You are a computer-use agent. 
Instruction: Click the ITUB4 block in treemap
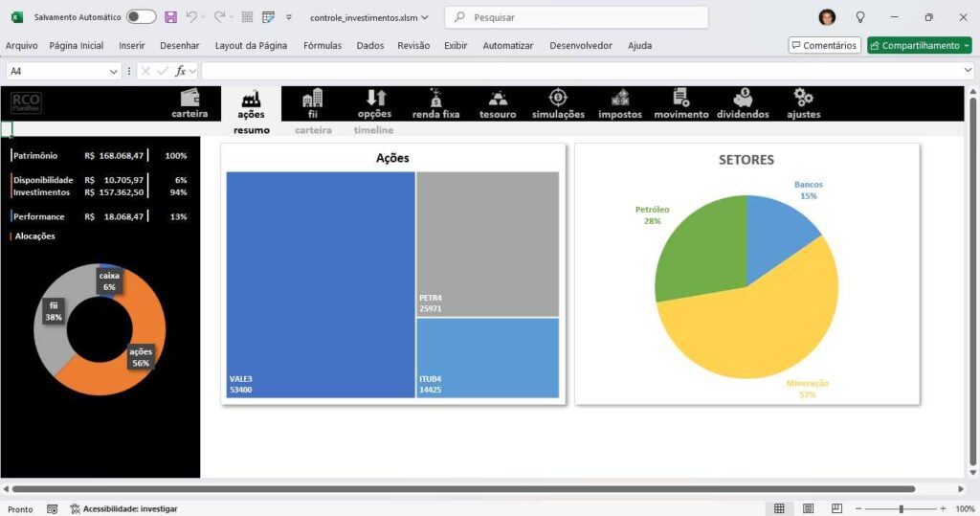pos(487,358)
